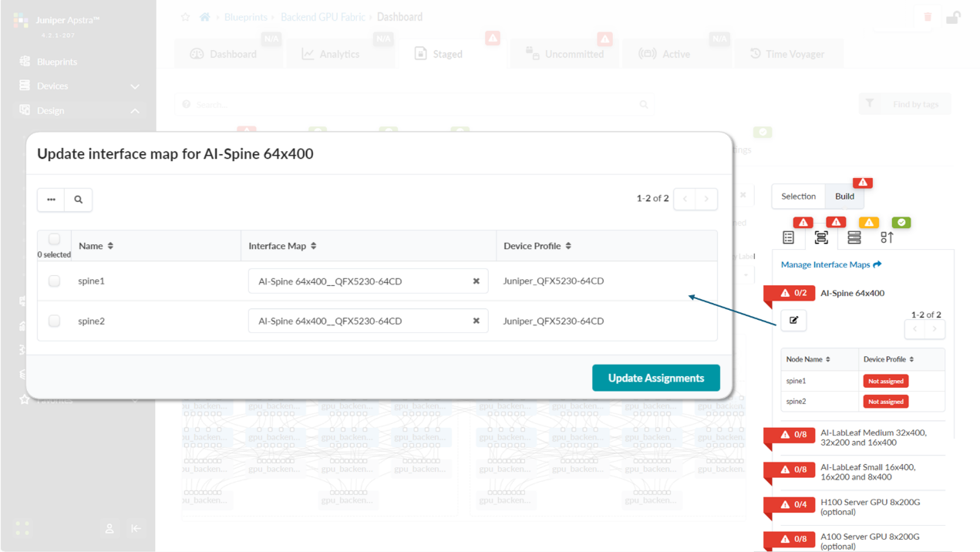This screenshot has height=552, width=980.
Task: Click the edit icon under AI-Spine 64x400
Action: [x=793, y=320]
